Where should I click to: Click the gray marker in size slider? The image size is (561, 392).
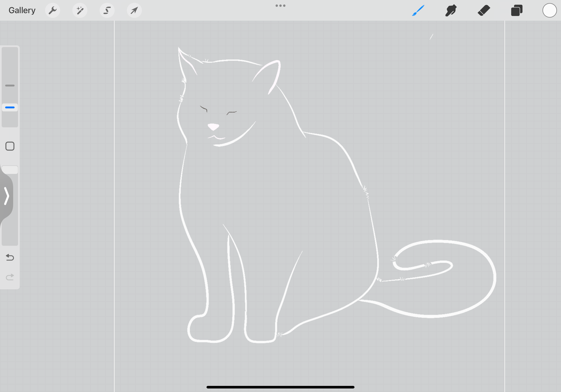coord(10,86)
